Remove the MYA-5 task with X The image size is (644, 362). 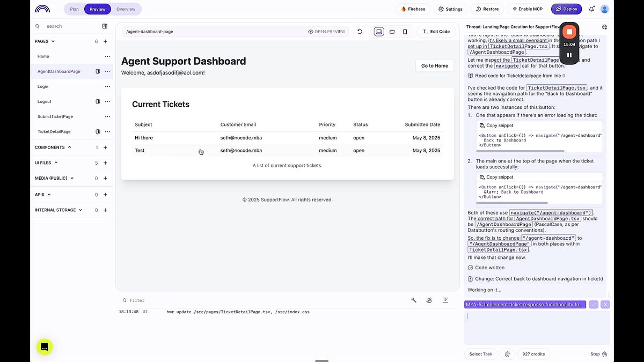click(x=605, y=304)
